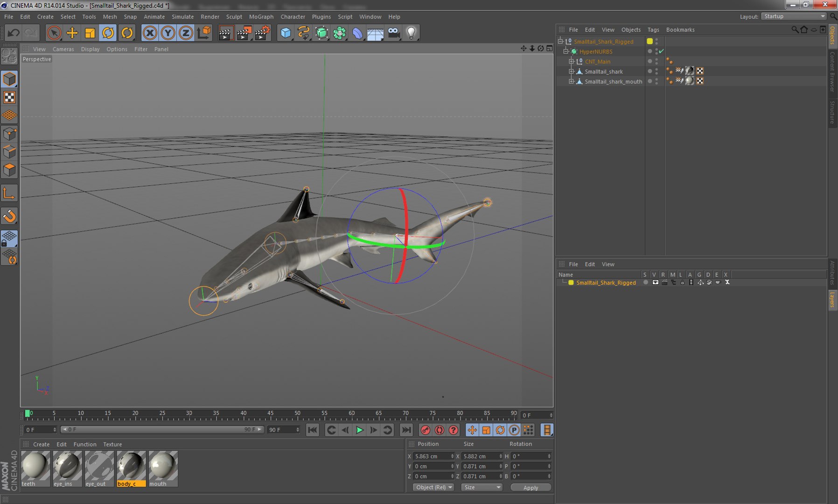The height and width of the screenshot is (504, 838).
Task: Click Position X input field
Action: (x=433, y=456)
